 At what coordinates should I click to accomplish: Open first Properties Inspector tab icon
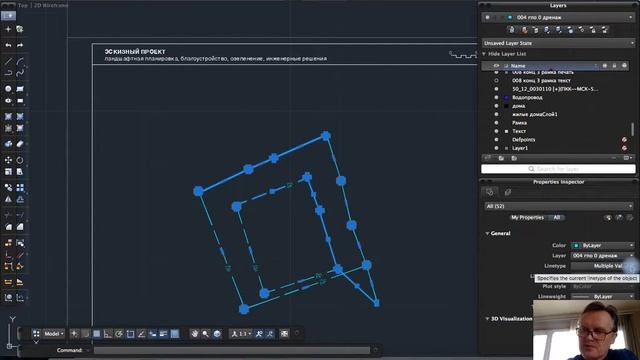pos(490,192)
